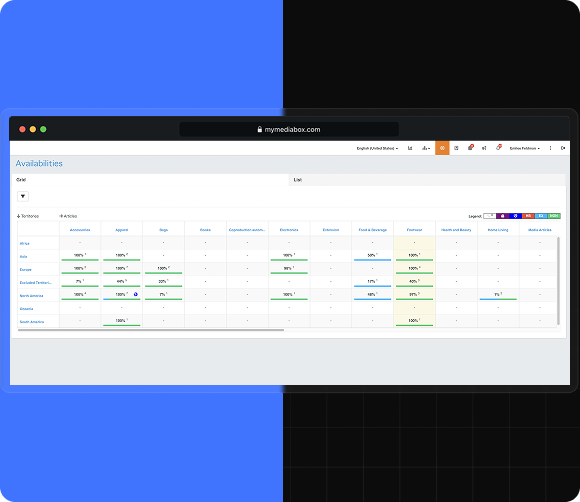Click the Availabilities page title
The width and height of the screenshot is (580, 502).
pos(39,164)
